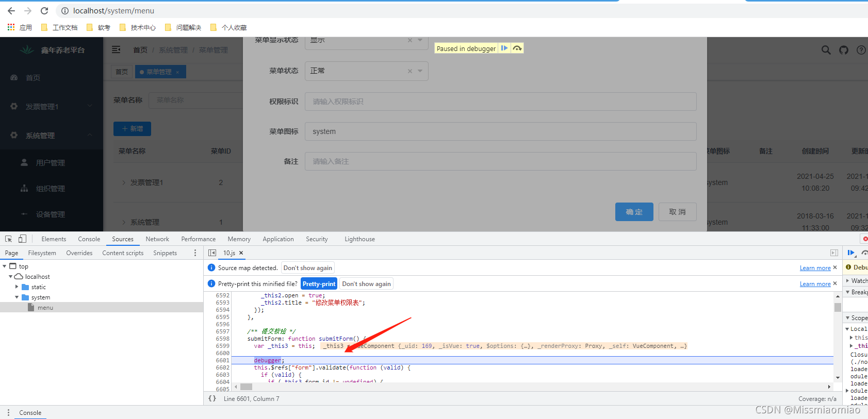The image size is (868, 419).
Task: Collapse the localhost tree node
Action: pyautogui.click(x=10, y=277)
